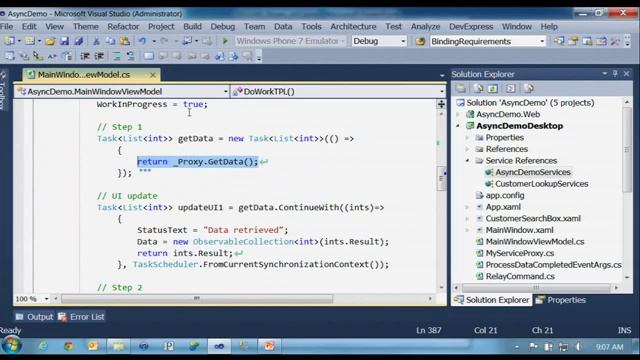Viewport: 640px width, 360px height.
Task: Select app.config in Solution Explorer
Action: coord(505,196)
